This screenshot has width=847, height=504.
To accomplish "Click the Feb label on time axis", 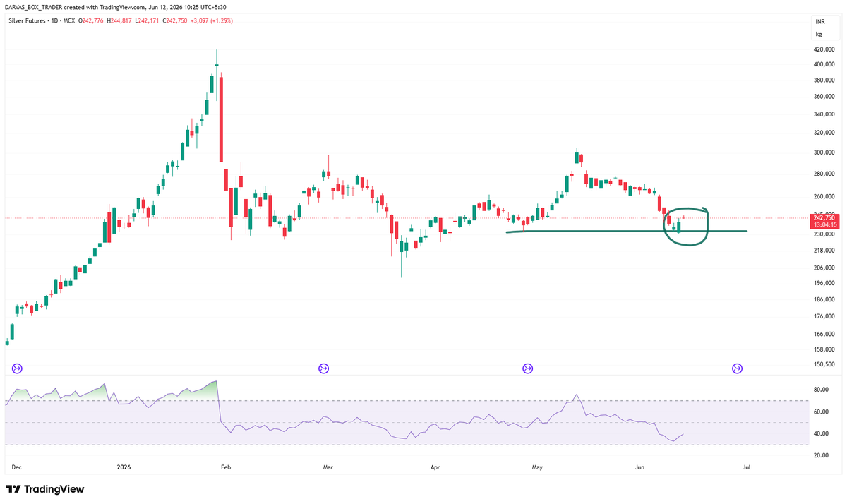I will (226, 467).
